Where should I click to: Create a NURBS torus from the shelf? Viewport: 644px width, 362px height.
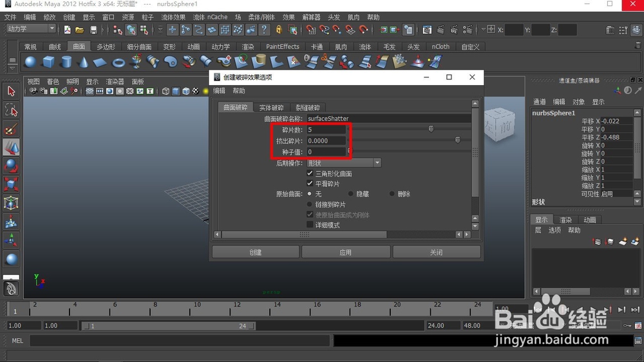tap(118, 63)
